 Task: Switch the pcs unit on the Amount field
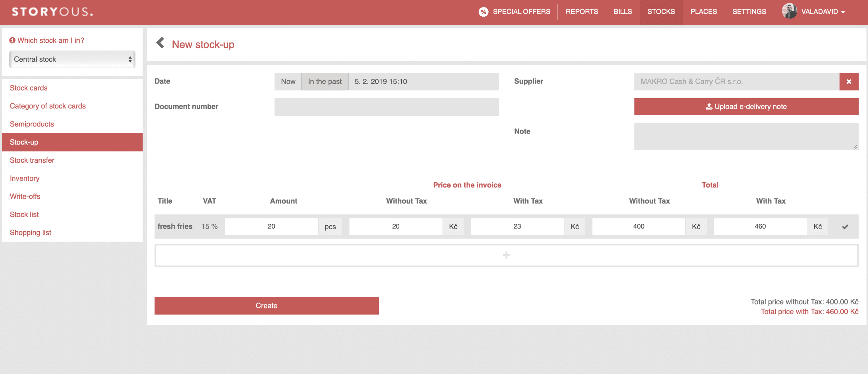coord(330,226)
